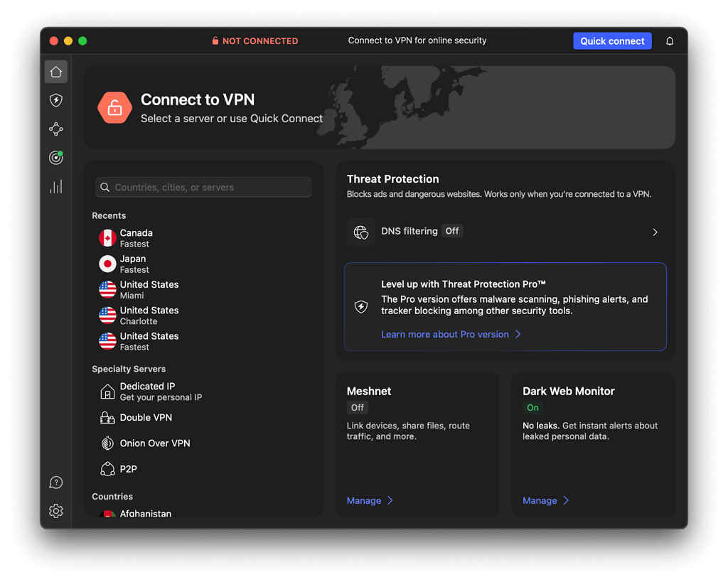This screenshot has height=582, width=728.
Task: Click the Countries section header
Action: (x=112, y=497)
